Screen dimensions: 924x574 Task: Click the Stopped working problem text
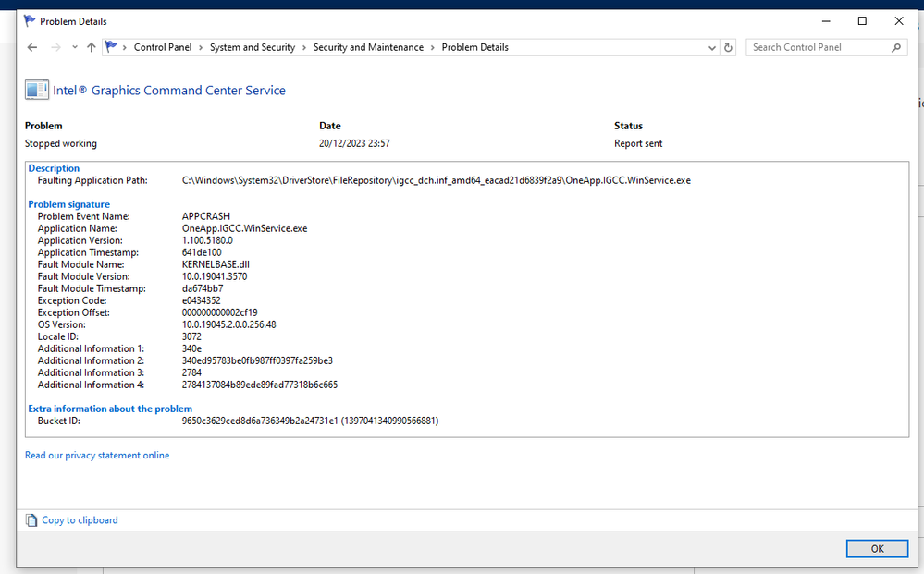pyautogui.click(x=61, y=143)
